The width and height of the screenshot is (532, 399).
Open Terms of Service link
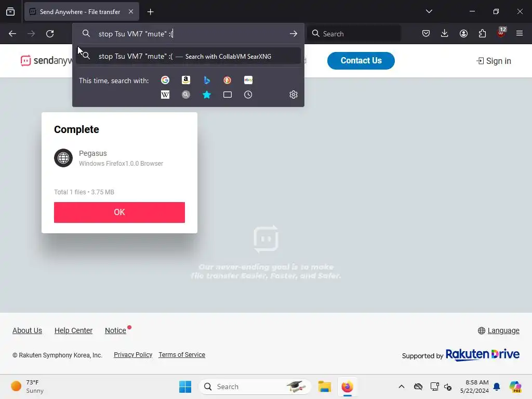[x=182, y=355]
